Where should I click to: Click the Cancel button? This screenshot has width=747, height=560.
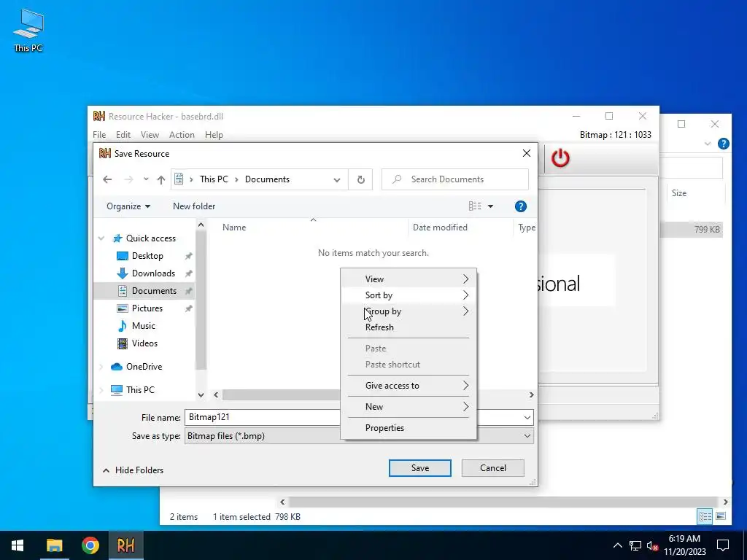click(x=492, y=468)
